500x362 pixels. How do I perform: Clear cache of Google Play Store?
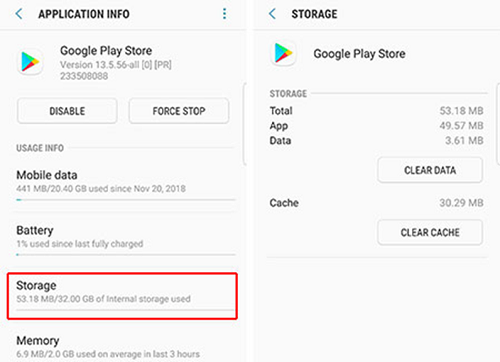point(430,232)
